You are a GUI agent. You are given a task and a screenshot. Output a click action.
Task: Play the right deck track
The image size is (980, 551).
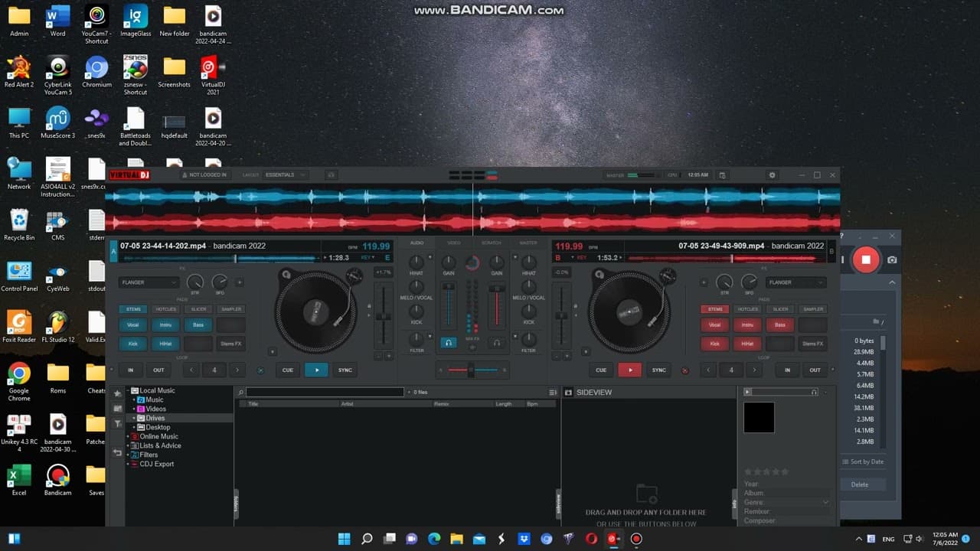pos(629,370)
